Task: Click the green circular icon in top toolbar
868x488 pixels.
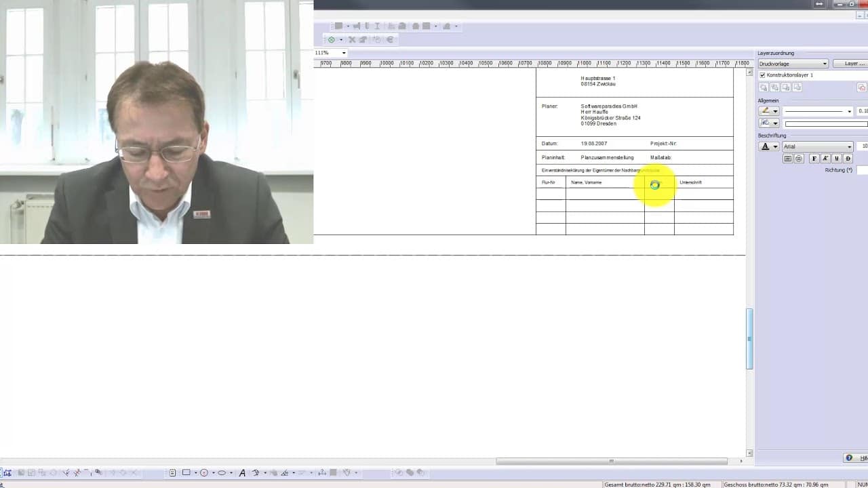Action: [x=331, y=39]
